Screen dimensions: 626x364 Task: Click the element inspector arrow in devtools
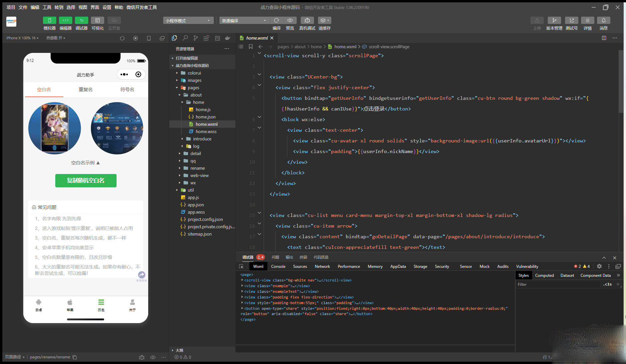[x=241, y=267]
